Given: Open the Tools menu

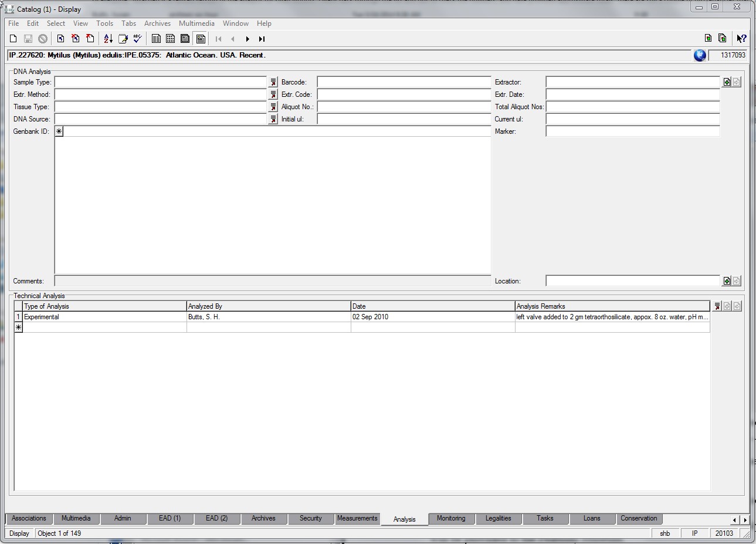Looking at the screenshot, I should coord(105,23).
